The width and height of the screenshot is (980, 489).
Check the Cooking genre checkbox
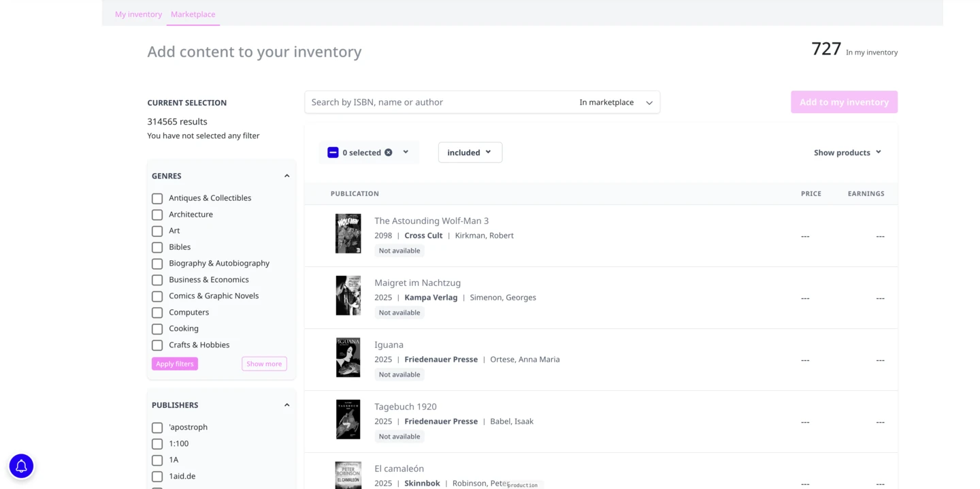[x=157, y=329]
